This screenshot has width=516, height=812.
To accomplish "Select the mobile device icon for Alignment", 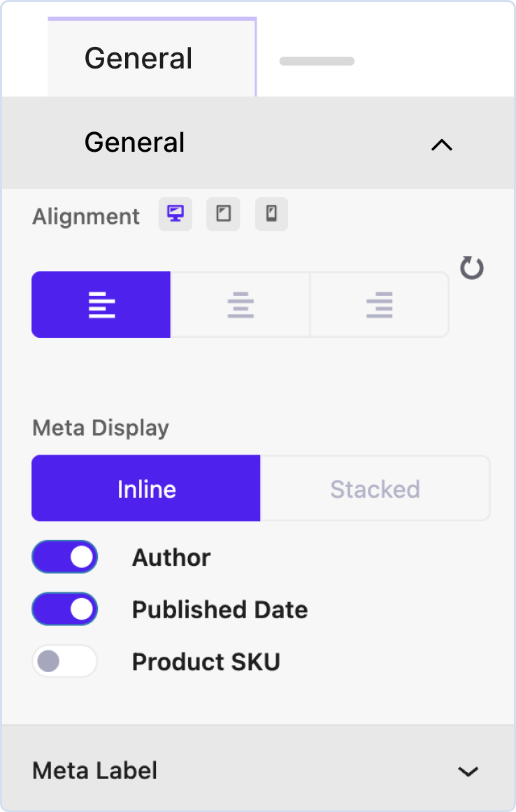I will coord(271,214).
